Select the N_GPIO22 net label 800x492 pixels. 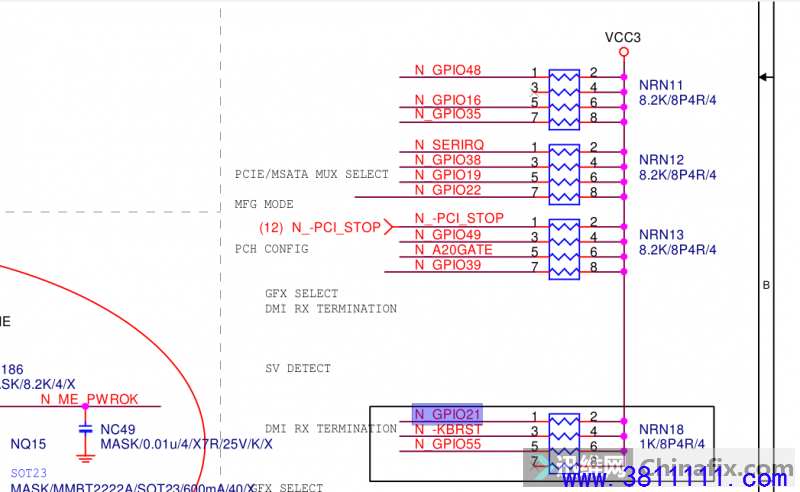point(447,190)
